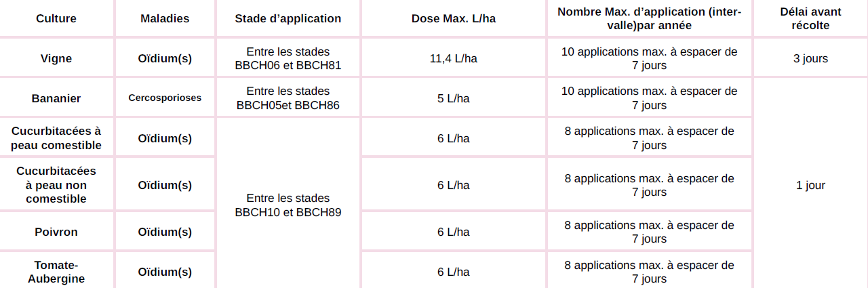The width and height of the screenshot is (868, 288).
Task: Click the Nombre Max. d'application header
Action: point(649,18)
